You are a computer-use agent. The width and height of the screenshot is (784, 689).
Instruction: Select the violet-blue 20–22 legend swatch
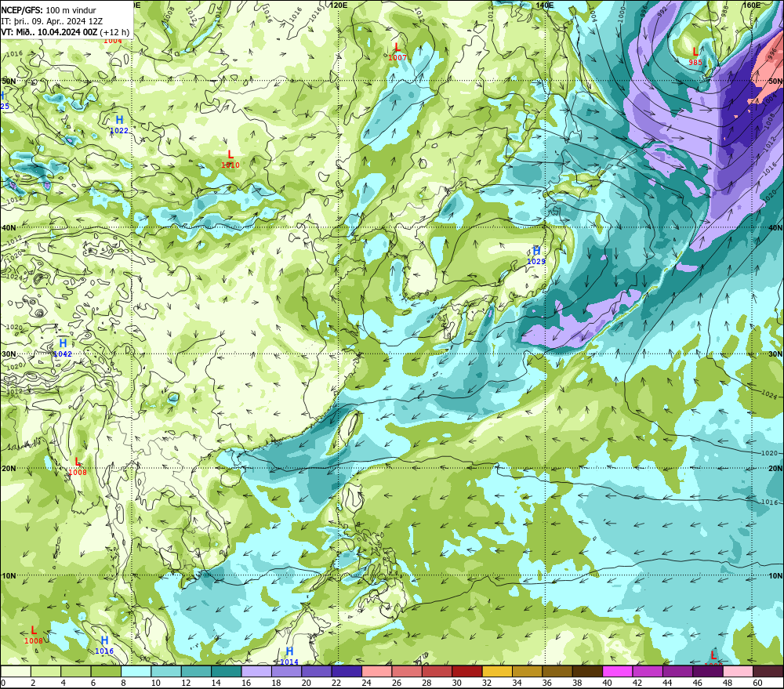pos(317,671)
